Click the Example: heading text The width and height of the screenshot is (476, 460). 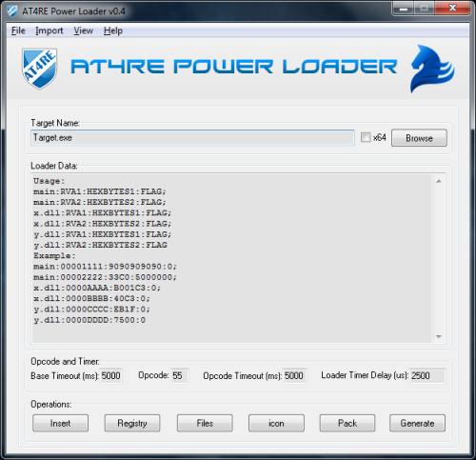click(54, 255)
